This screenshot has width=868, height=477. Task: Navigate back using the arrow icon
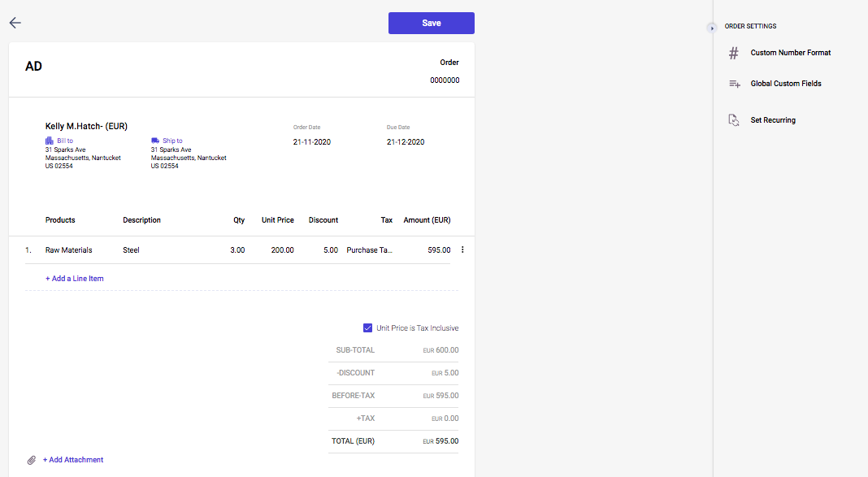point(15,23)
